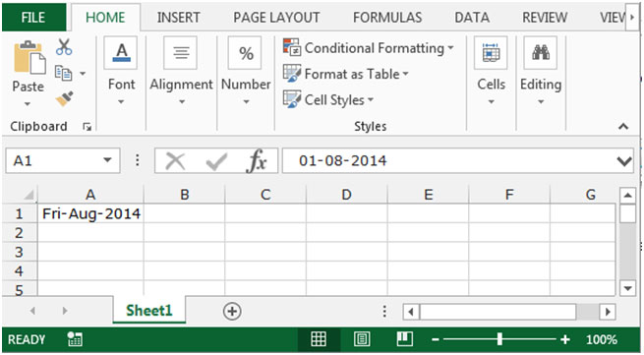The height and width of the screenshot is (355, 644).
Task: Click horizontal scrollbar left arrow
Action: 411,312
